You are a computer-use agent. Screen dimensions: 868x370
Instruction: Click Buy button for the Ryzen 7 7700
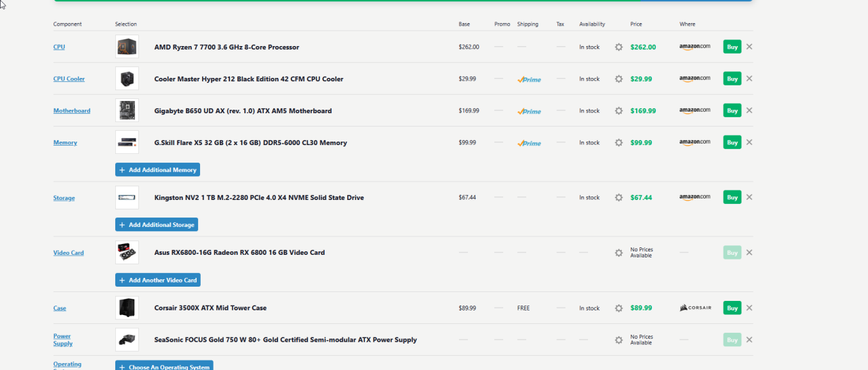point(732,47)
